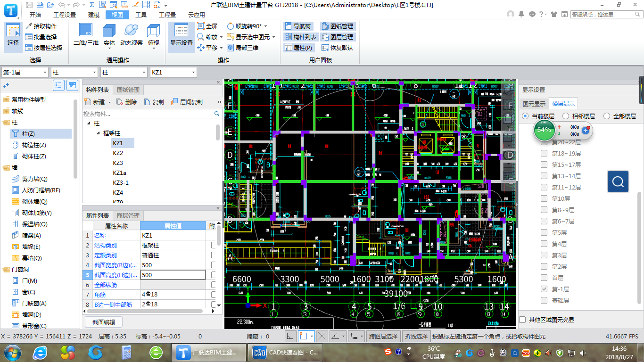Click the blue magnifier button on right panel
The height and width of the screenshot is (362, 644).
pos(618,181)
